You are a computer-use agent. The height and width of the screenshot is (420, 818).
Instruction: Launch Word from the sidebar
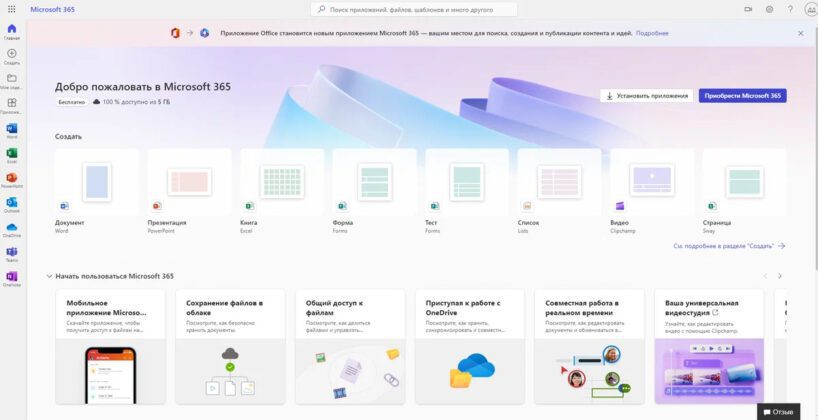[x=11, y=130]
